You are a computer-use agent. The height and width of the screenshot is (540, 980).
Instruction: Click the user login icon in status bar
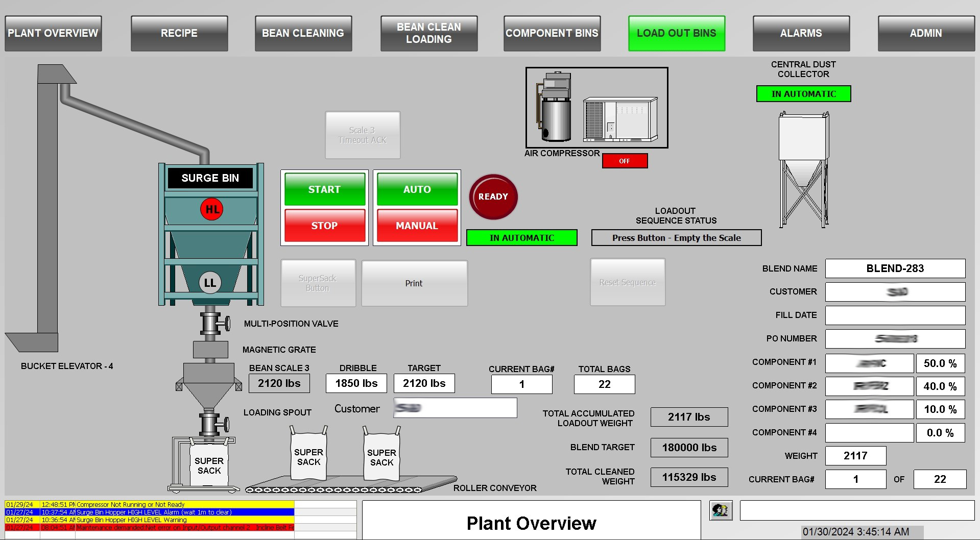point(721,510)
